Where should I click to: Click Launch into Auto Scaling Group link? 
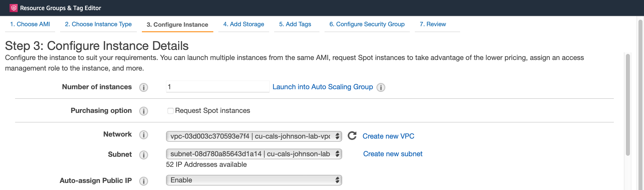pyautogui.click(x=323, y=87)
